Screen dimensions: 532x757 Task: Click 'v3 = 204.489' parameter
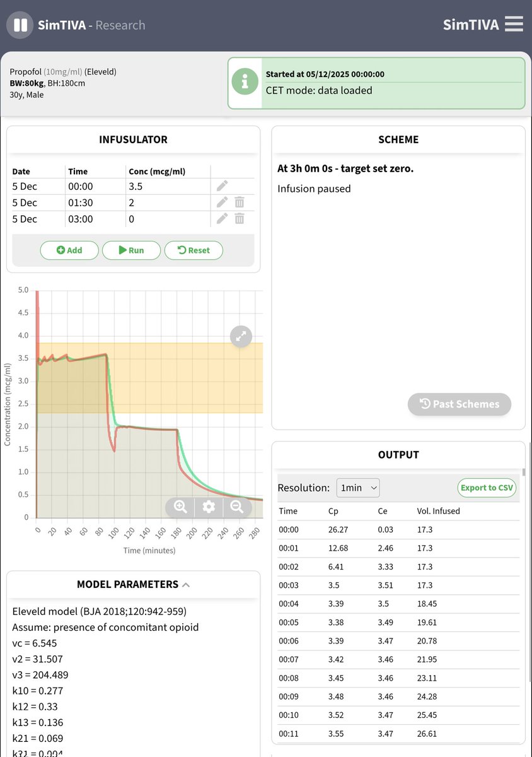[x=40, y=675]
